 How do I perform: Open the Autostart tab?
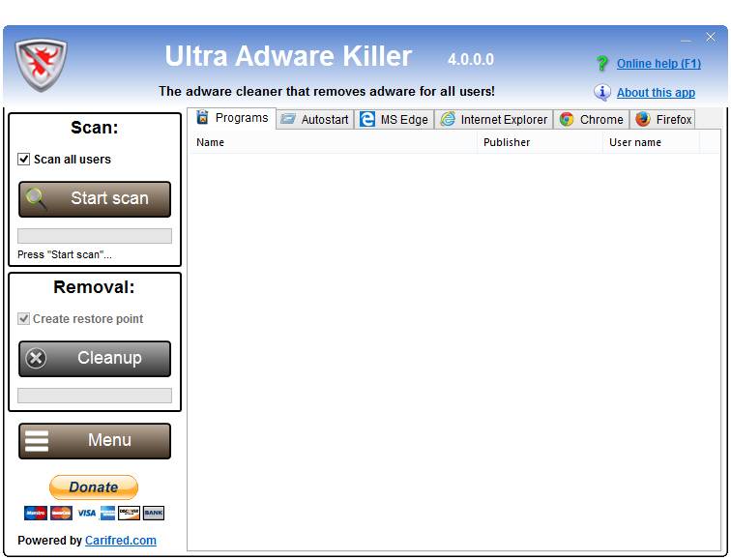coord(315,119)
